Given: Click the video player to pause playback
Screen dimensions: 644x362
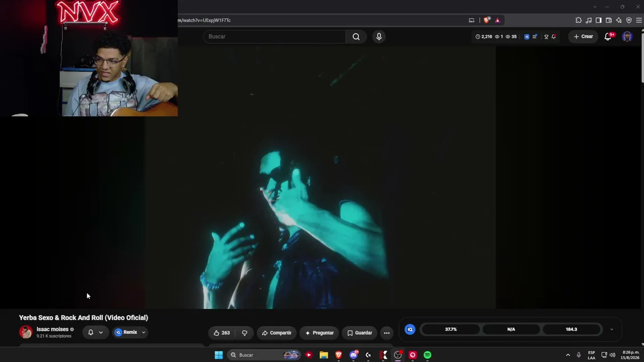Looking at the screenshot, I should [x=320, y=177].
